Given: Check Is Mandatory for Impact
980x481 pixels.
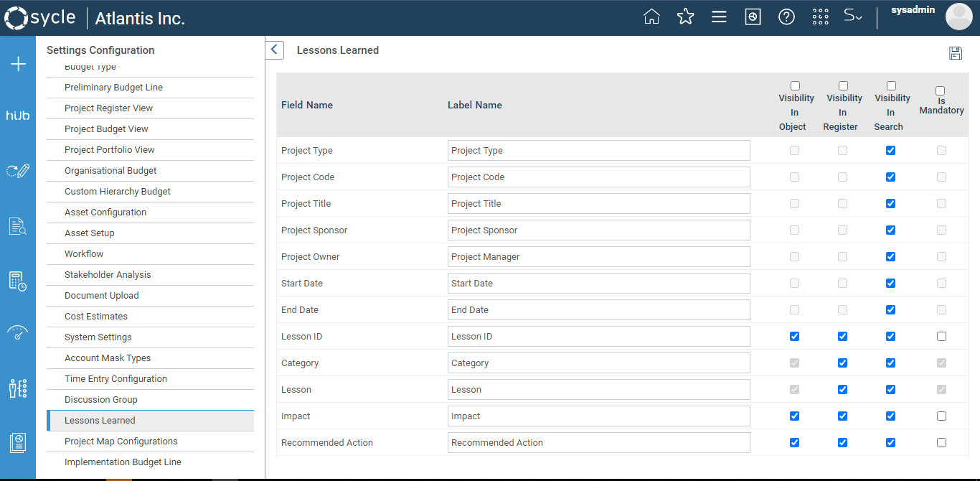Looking at the screenshot, I should 941,416.
